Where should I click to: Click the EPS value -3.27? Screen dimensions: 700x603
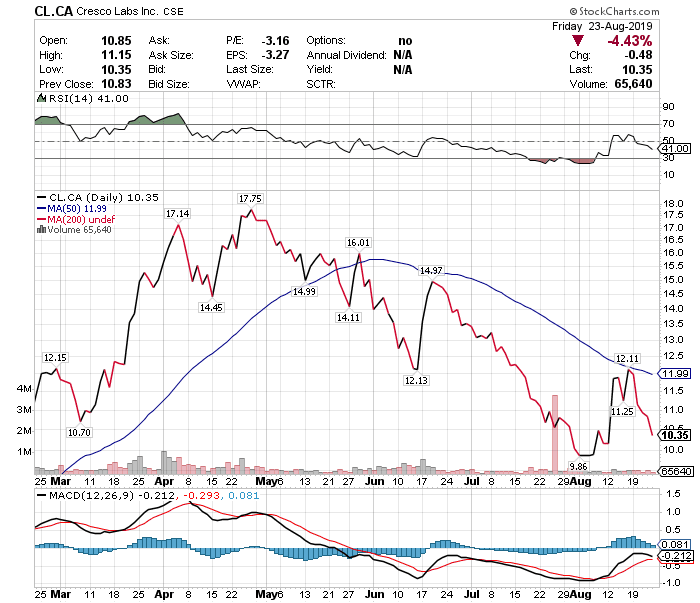(x=275, y=55)
